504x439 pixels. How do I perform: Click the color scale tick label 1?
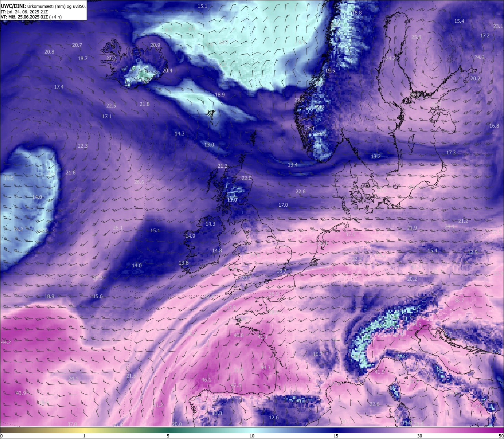click(84, 436)
